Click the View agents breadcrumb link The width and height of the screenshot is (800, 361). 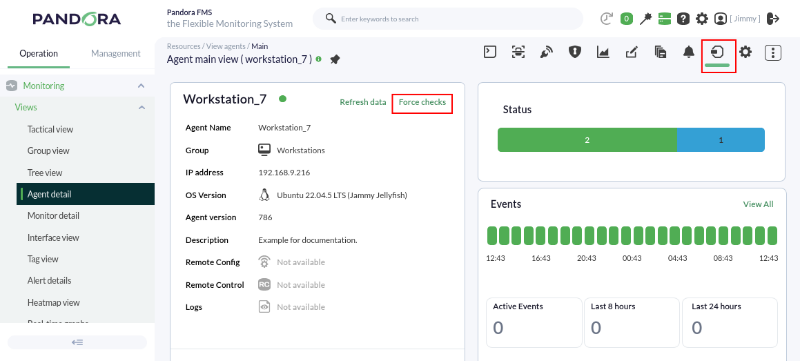[x=226, y=46]
